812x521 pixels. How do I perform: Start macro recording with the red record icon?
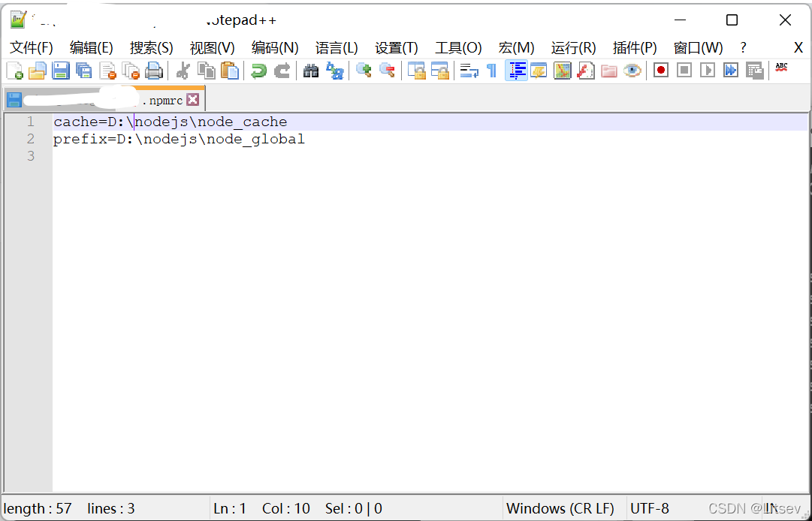pyautogui.click(x=660, y=69)
